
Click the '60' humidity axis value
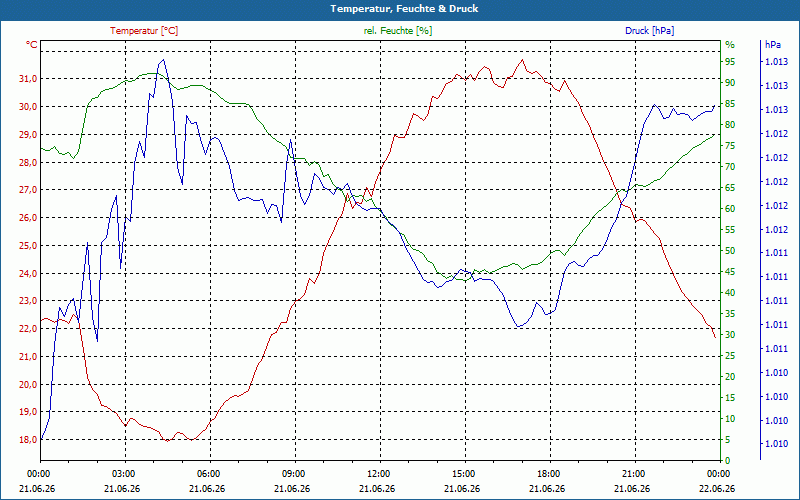[x=730, y=209]
